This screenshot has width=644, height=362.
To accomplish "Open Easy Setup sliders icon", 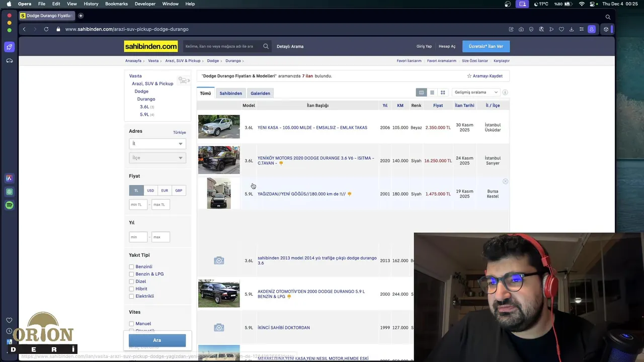I will click(x=582, y=29).
